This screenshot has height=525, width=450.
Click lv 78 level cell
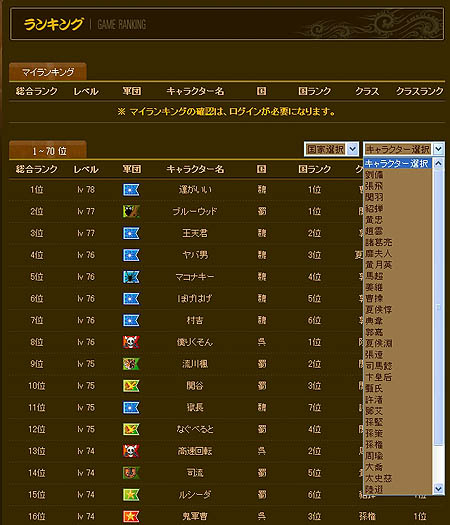(x=86, y=190)
